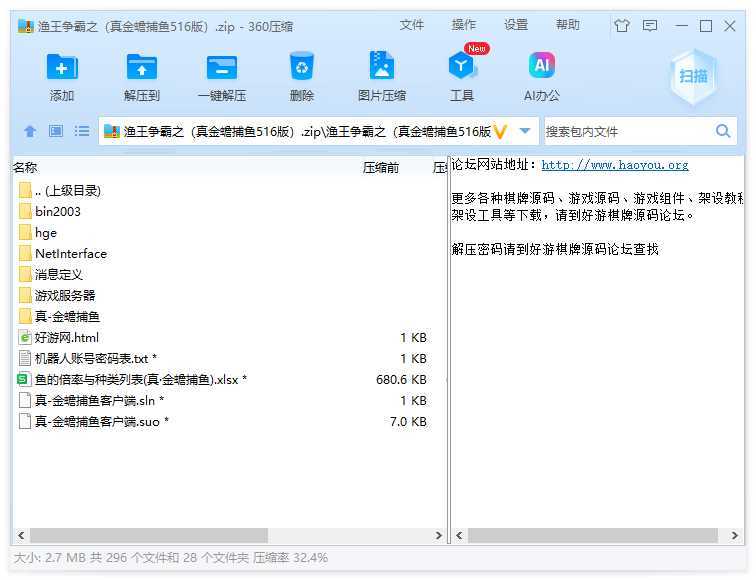Click the 删除 (Delete) recycle icon
This screenshot has width=756, height=580.
point(301,68)
